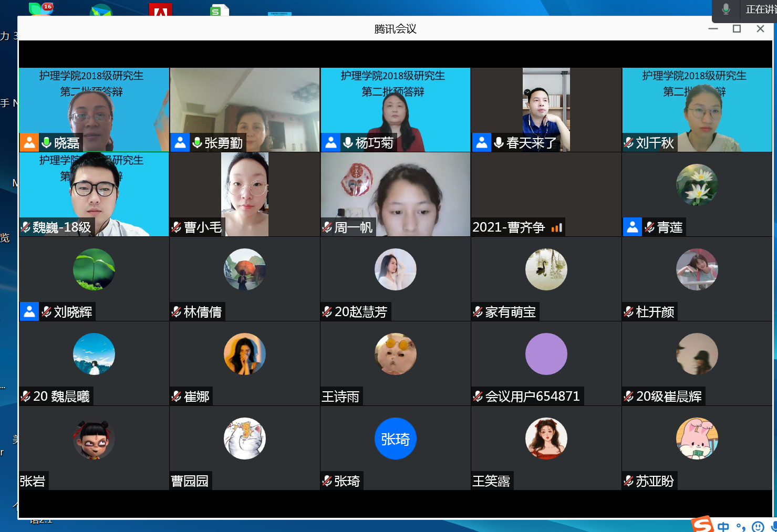Select the blue 张琦 avatar circle

coord(395,439)
